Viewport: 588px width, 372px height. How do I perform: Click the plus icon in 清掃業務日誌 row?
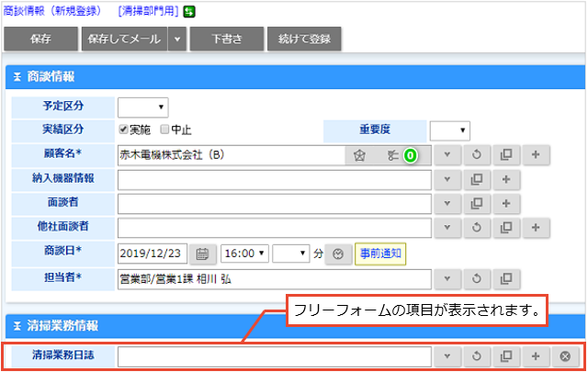[x=536, y=355]
